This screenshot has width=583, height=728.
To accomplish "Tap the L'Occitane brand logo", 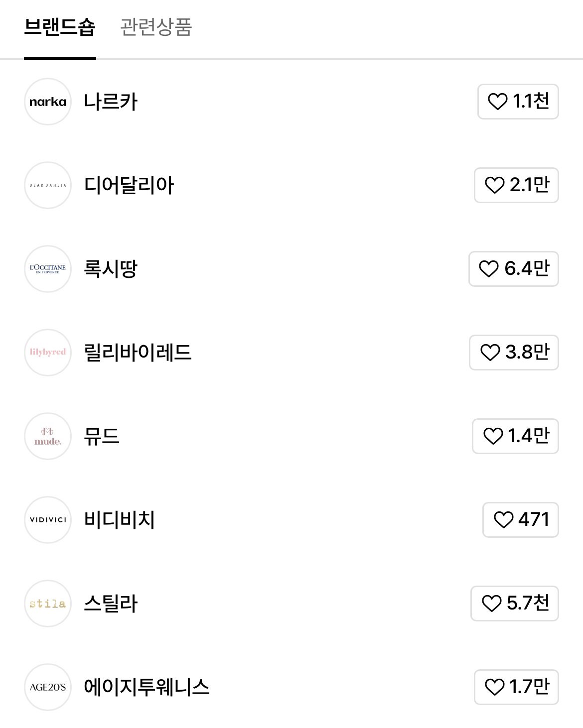I will 48,269.
